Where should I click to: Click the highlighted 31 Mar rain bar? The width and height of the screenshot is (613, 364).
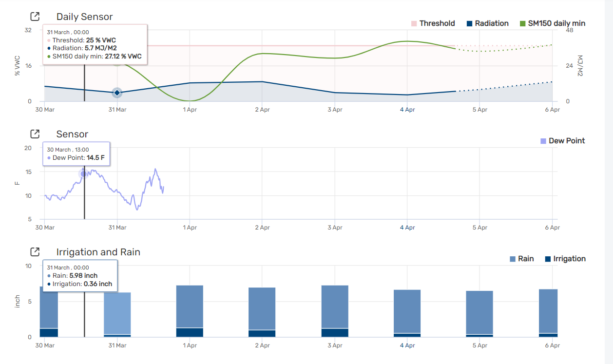coord(116,312)
